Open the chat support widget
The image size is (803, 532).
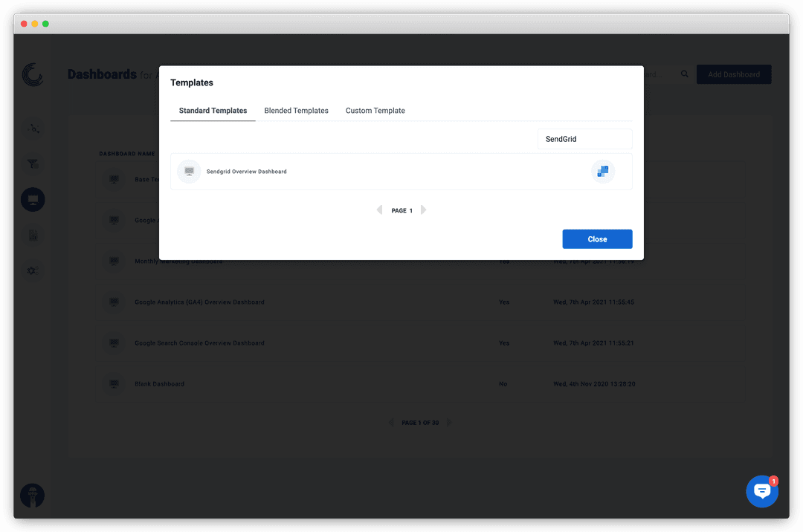(762, 491)
